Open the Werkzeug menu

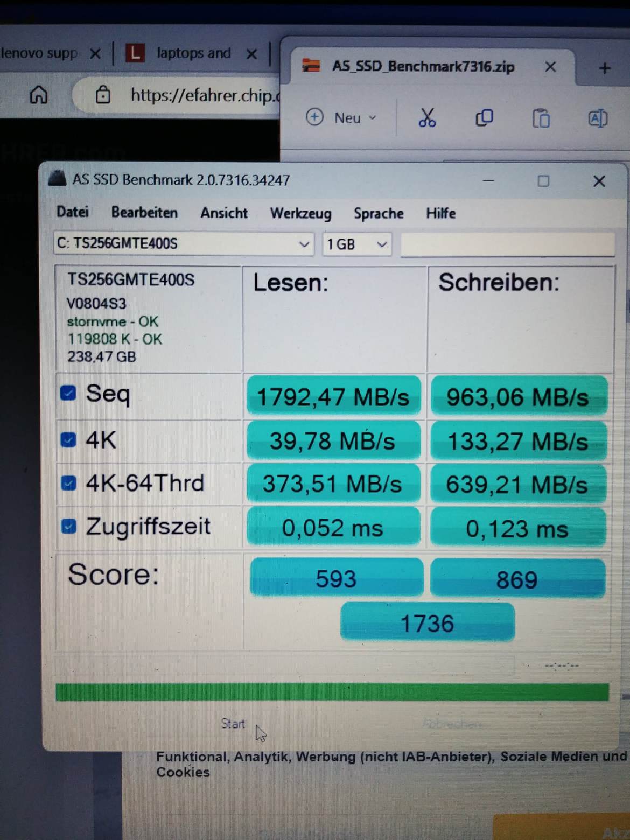point(300,213)
